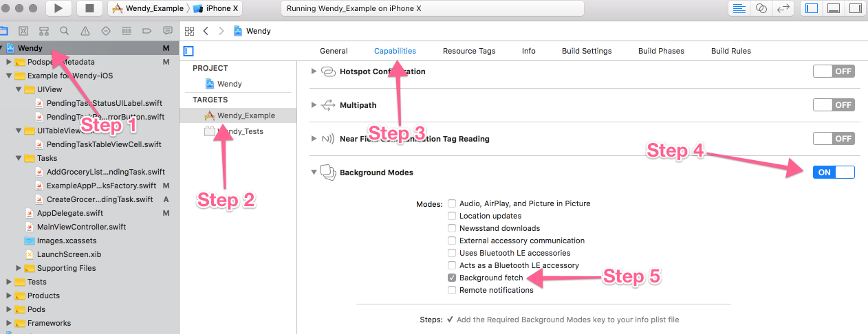868x334 pixels.
Task: Open the symbol navigator icon
Action: click(x=43, y=31)
